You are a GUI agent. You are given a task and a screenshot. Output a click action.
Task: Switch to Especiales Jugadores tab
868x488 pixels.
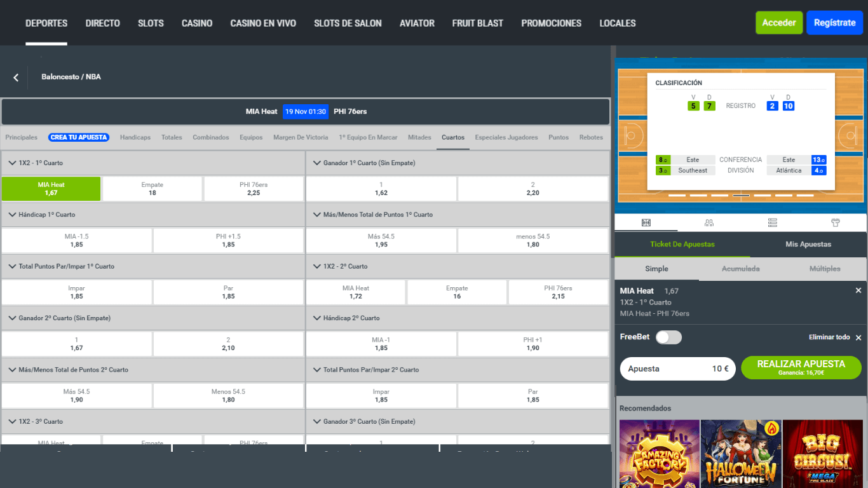pyautogui.click(x=506, y=137)
